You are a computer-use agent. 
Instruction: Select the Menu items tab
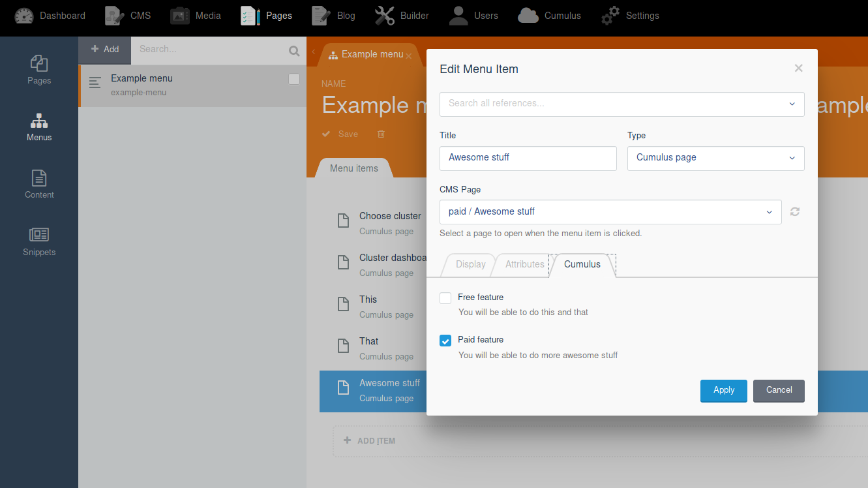[x=354, y=168]
